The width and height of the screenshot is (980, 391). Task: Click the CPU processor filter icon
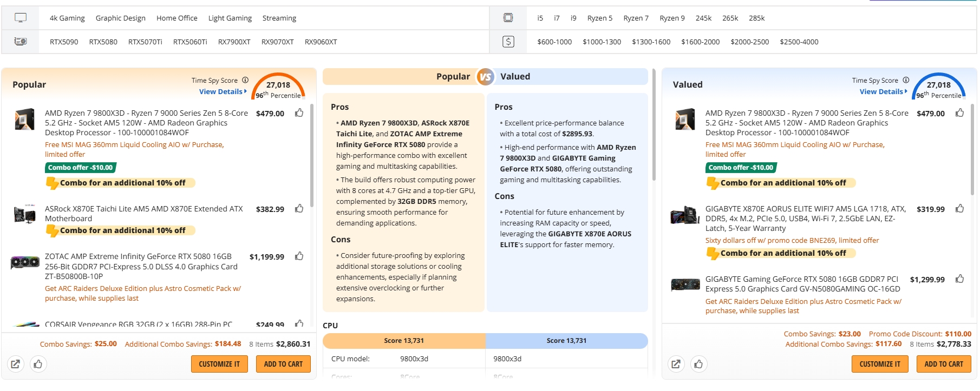click(508, 18)
